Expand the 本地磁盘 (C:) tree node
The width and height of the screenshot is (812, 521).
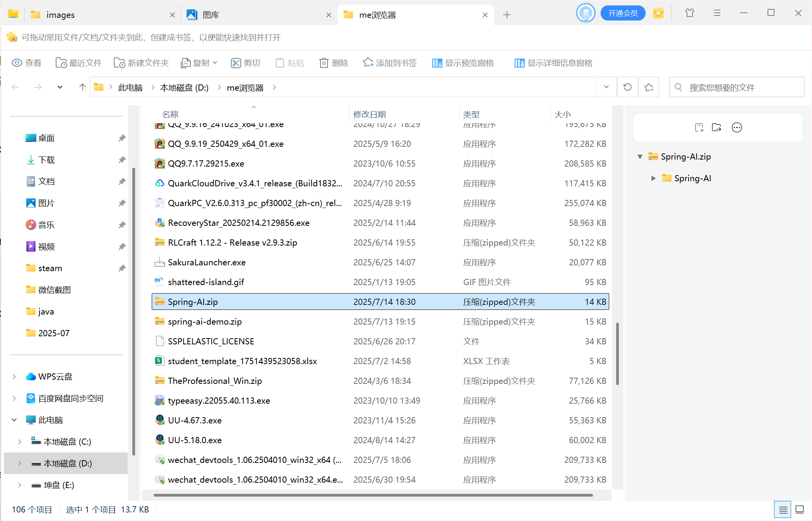pos(20,442)
